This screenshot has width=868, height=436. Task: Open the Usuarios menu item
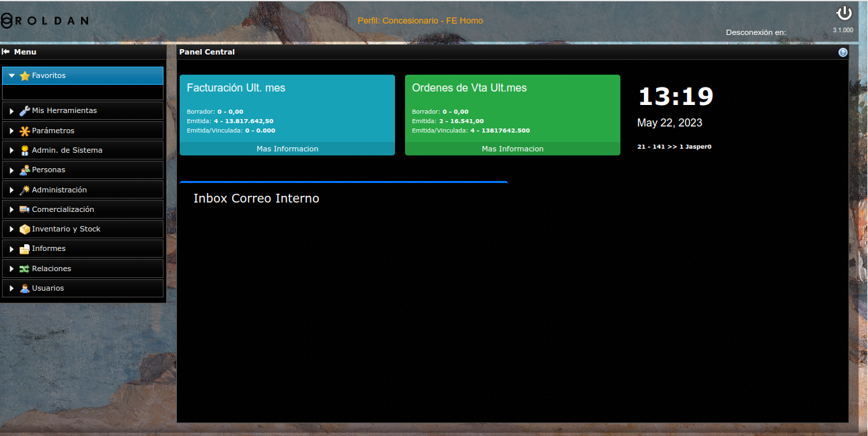(x=48, y=288)
